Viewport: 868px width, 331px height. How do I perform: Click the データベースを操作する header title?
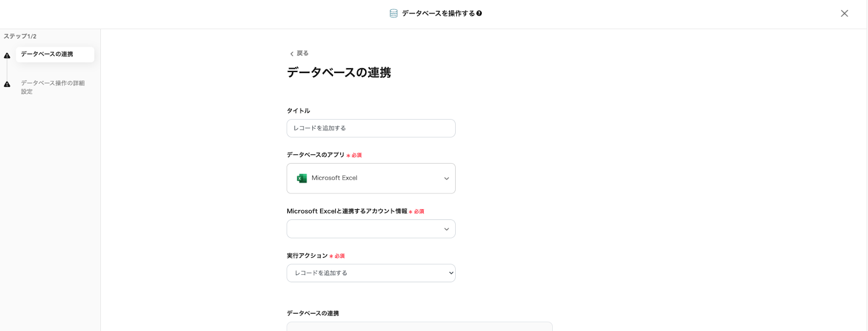point(438,14)
